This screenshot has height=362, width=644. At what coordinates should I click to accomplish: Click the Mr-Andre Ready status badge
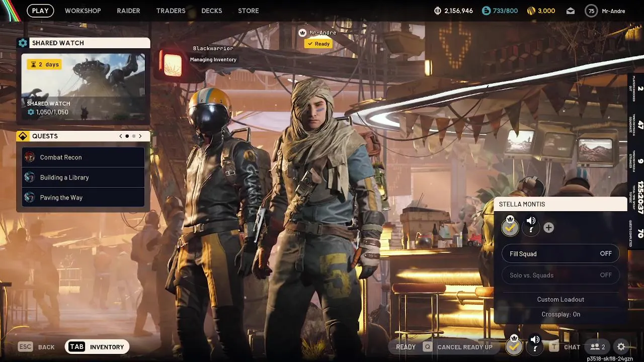pyautogui.click(x=318, y=44)
